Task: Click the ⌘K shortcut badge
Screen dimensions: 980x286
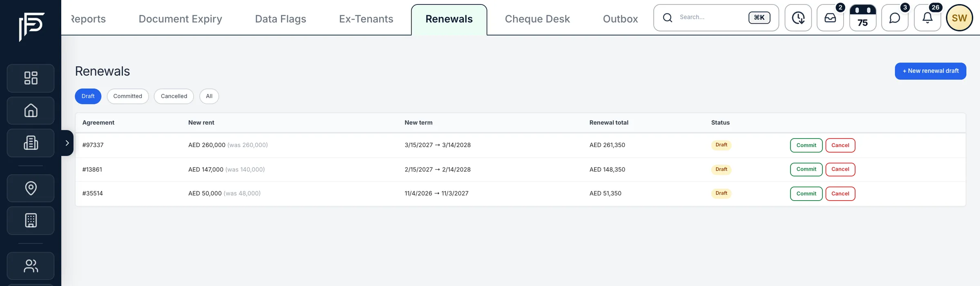Action: pyautogui.click(x=759, y=18)
